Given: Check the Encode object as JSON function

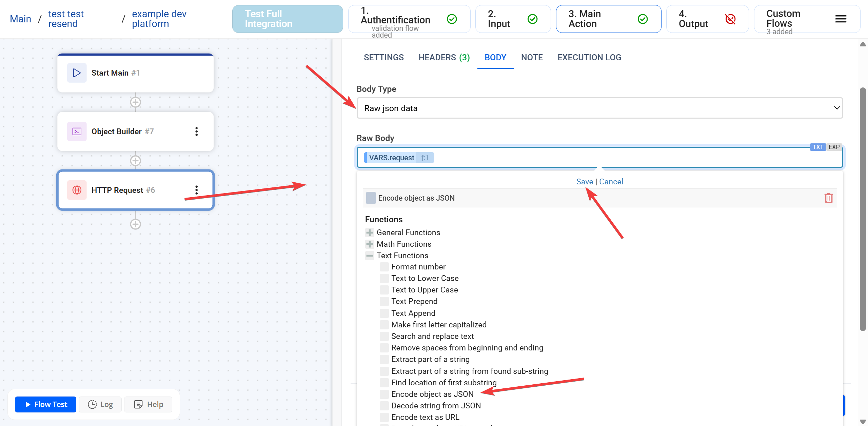Looking at the screenshot, I should (384, 394).
